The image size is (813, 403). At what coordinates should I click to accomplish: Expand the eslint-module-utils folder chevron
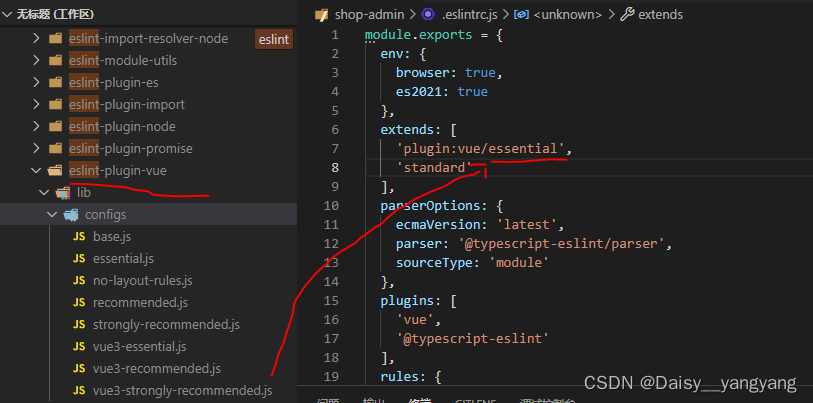point(36,61)
